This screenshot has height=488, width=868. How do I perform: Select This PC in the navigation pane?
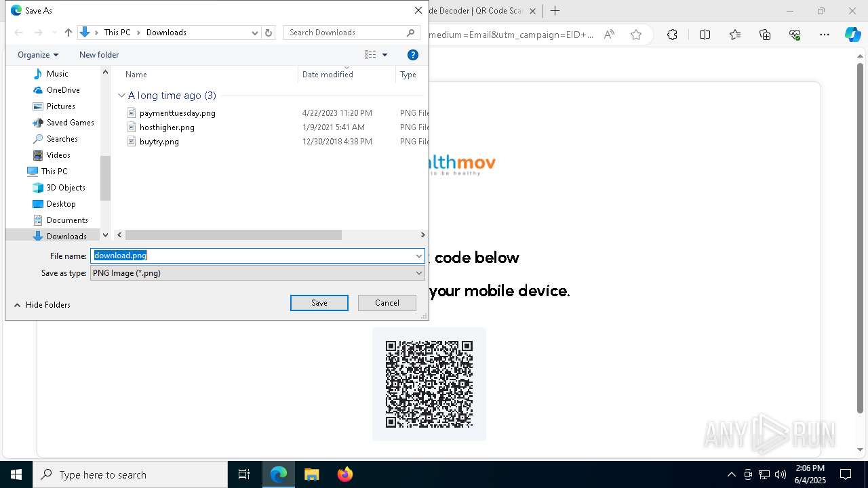point(54,171)
